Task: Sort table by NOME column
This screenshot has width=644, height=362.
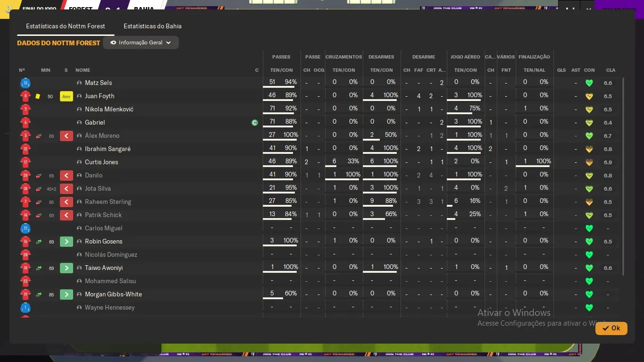Action: tap(83, 70)
